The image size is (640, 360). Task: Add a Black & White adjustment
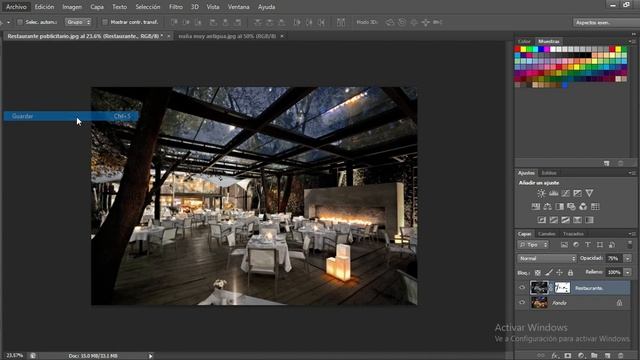coord(559,207)
